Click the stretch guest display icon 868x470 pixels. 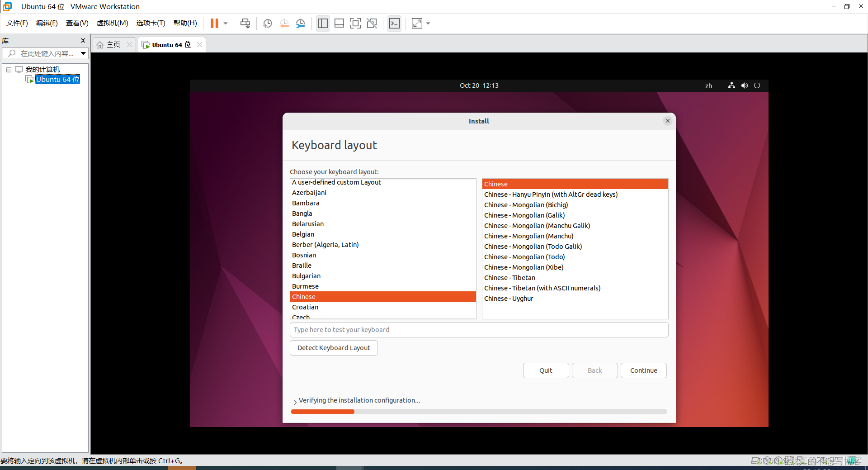[x=417, y=24]
